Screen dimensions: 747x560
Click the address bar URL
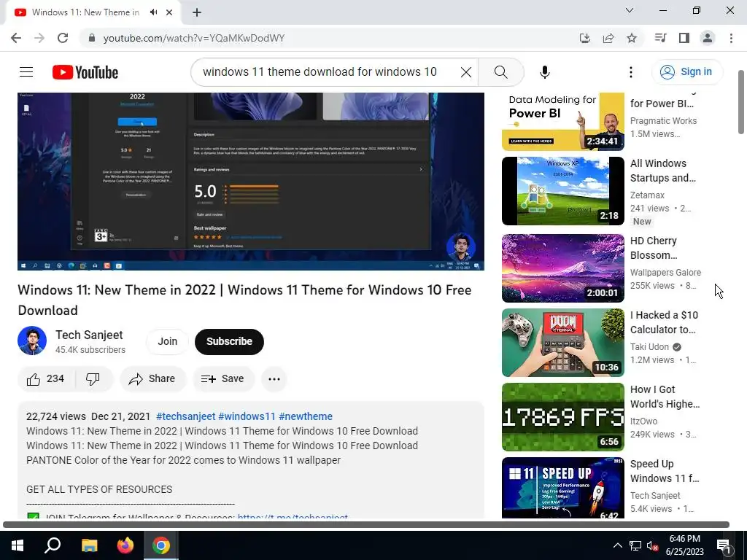click(193, 38)
